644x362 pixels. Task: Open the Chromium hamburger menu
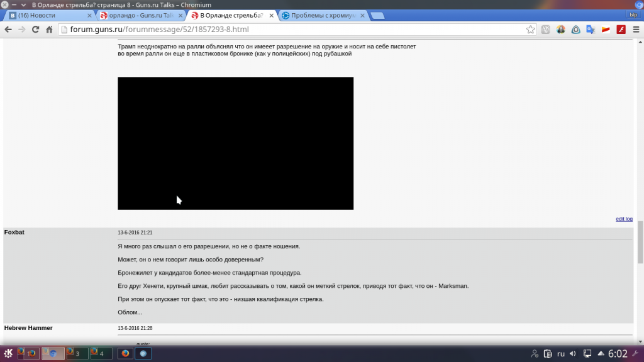636,30
